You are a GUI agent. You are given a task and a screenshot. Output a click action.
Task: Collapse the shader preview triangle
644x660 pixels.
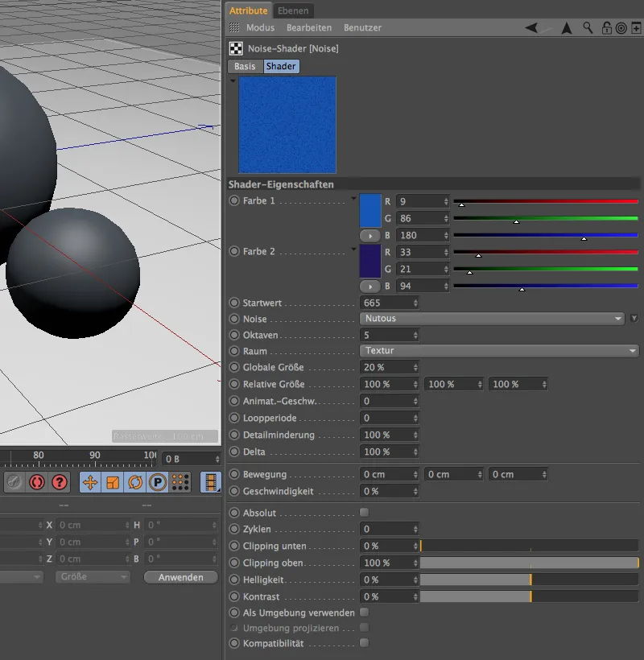[x=233, y=80]
